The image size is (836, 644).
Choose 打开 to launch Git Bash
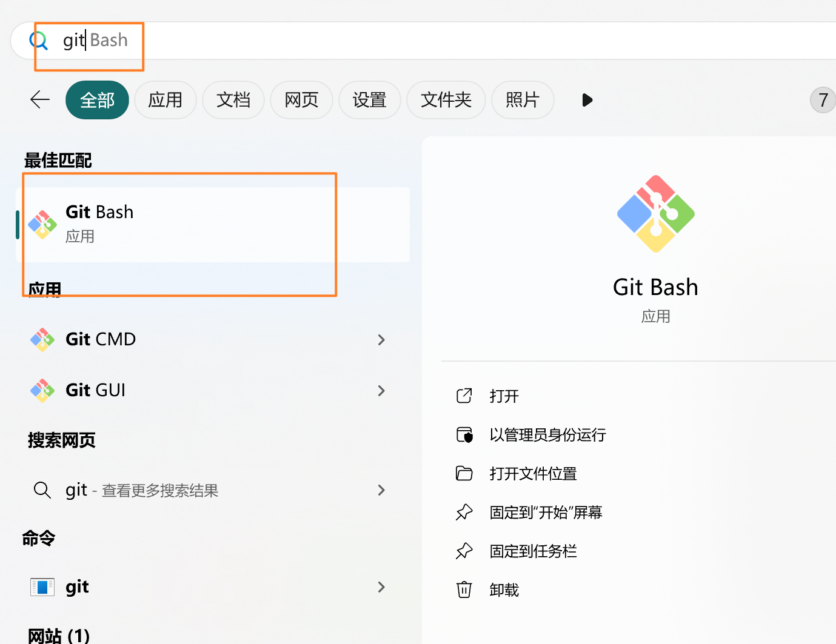504,396
